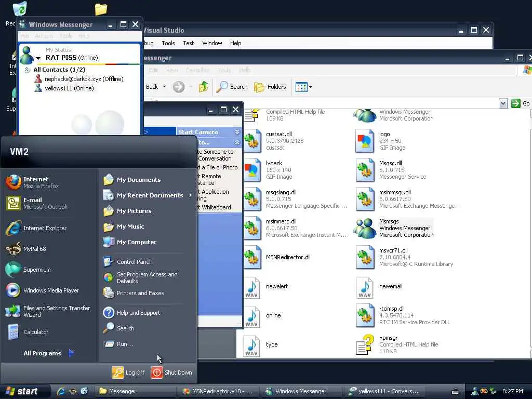Viewport: 532px width, 399px height.
Task: Open Control Panel
Action: click(127, 262)
